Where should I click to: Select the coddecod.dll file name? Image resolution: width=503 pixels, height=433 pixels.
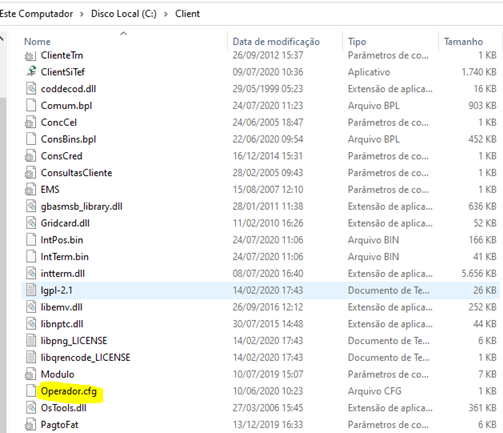[x=68, y=89]
